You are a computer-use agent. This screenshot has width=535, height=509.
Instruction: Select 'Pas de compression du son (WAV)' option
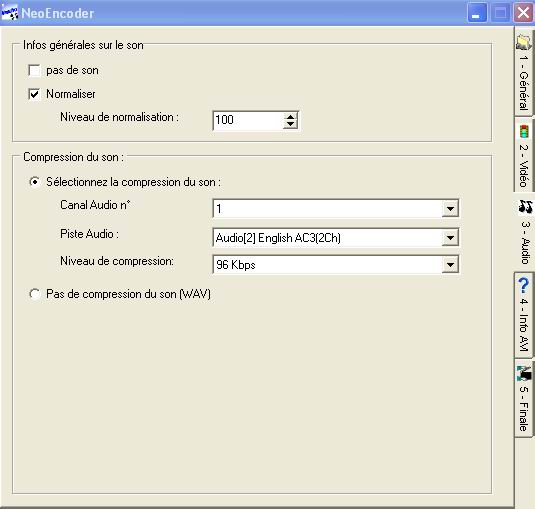(x=34, y=294)
